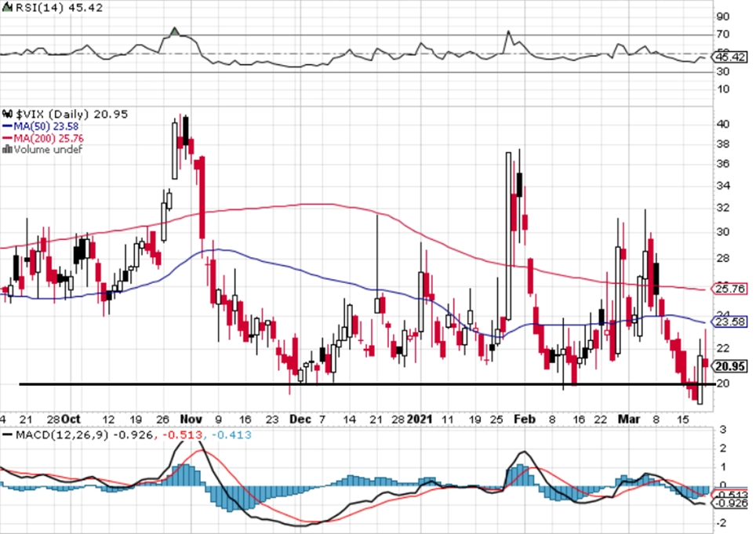Click the black MACD legend line marker

pos(7,435)
